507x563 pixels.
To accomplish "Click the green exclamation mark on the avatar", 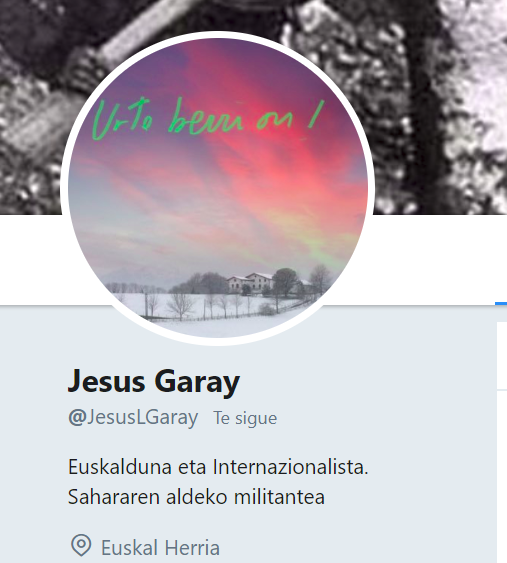I will tap(316, 114).
